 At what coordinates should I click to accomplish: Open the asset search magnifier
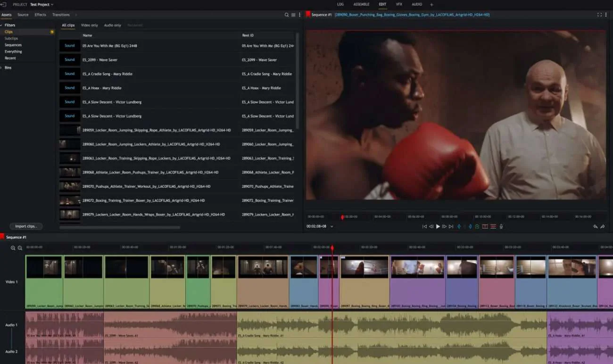point(287,15)
